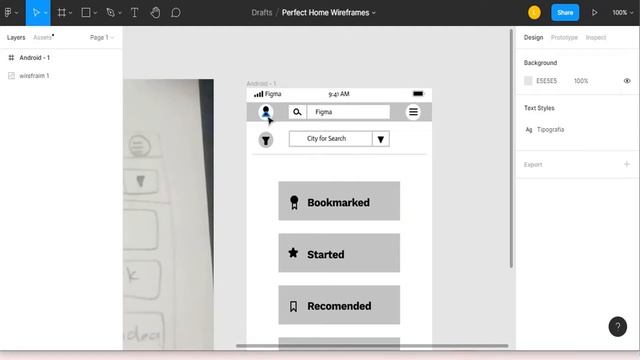Click the Text Styles heading
This screenshot has height=360, width=640.
click(x=539, y=108)
